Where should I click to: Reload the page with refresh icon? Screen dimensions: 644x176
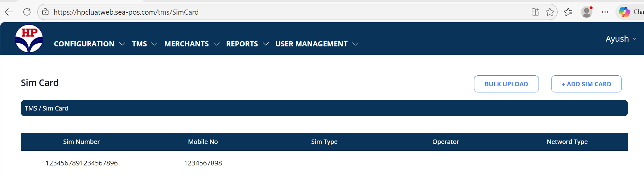tap(27, 12)
